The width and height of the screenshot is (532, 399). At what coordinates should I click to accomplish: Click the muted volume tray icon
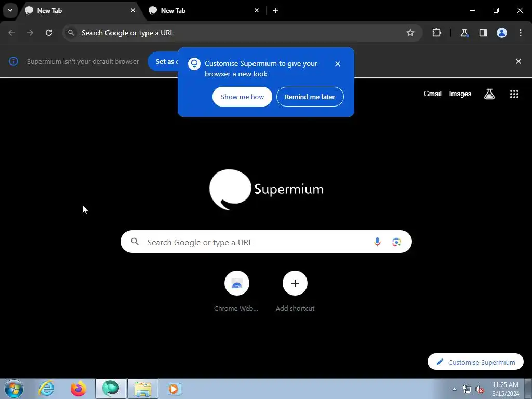[480, 389]
